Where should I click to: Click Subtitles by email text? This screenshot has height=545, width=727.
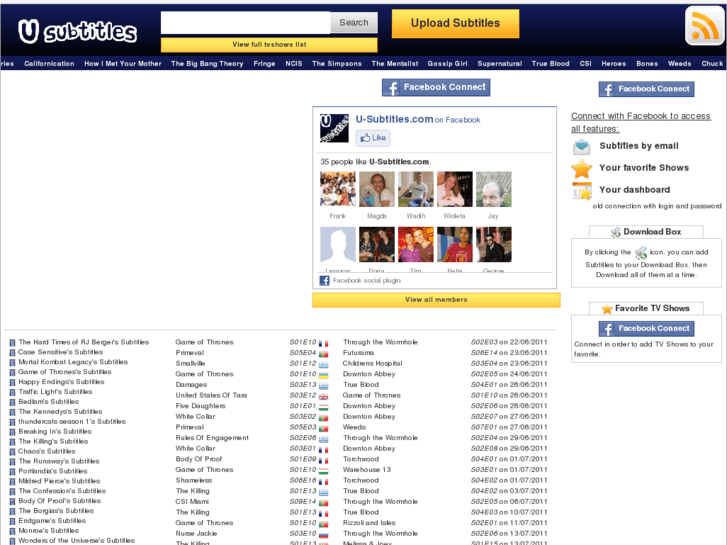click(639, 146)
